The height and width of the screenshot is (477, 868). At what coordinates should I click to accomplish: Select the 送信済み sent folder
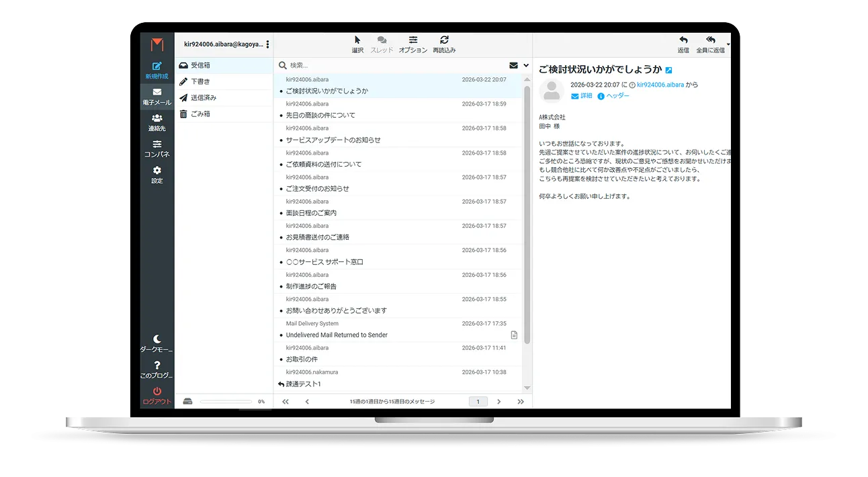click(224, 97)
